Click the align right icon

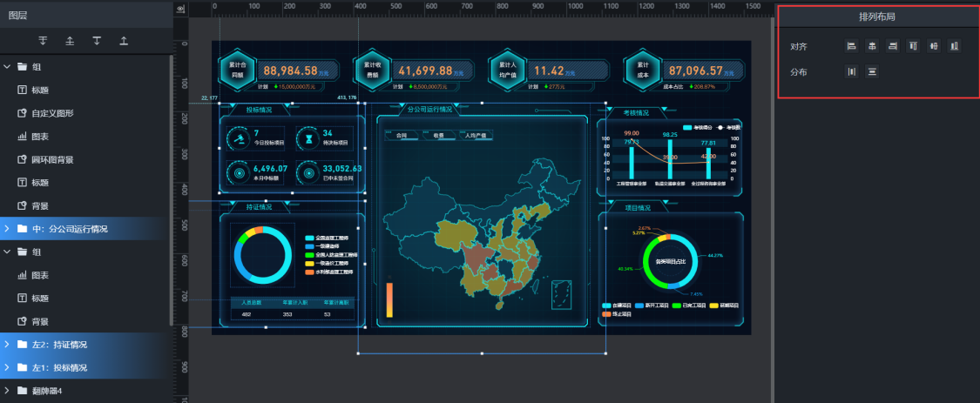pyautogui.click(x=892, y=46)
